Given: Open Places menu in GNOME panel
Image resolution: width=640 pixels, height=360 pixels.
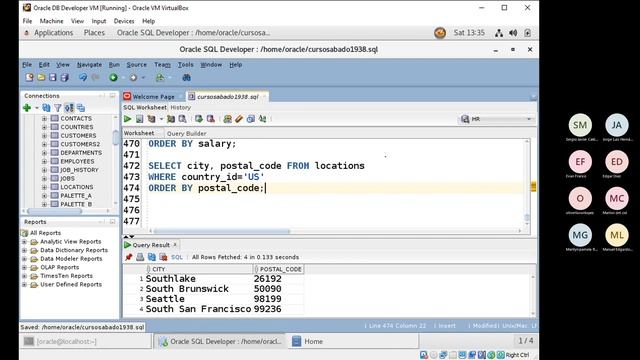Looking at the screenshot, I should click(x=94, y=33).
